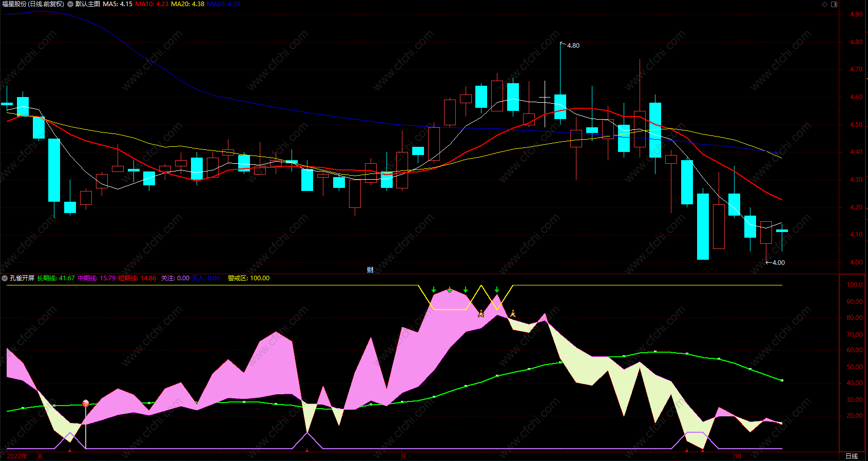Click the fourth green down-arrow signal

497,290
